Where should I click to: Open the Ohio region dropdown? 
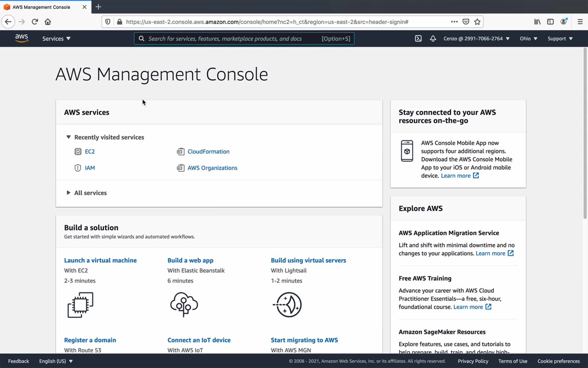click(x=528, y=38)
